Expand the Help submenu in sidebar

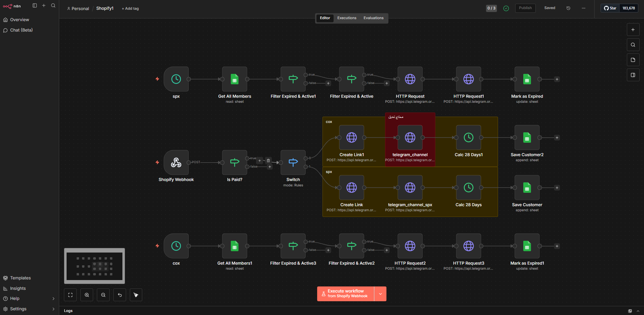(x=53, y=299)
